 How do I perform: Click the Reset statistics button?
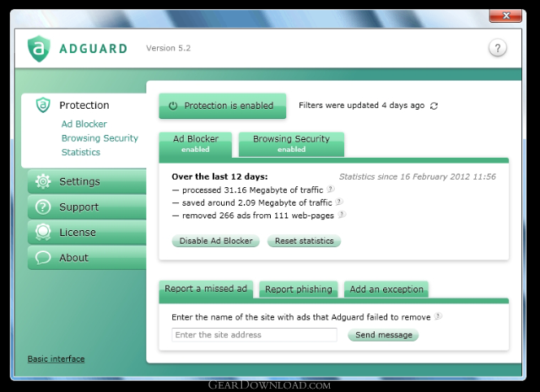[x=304, y=241]
